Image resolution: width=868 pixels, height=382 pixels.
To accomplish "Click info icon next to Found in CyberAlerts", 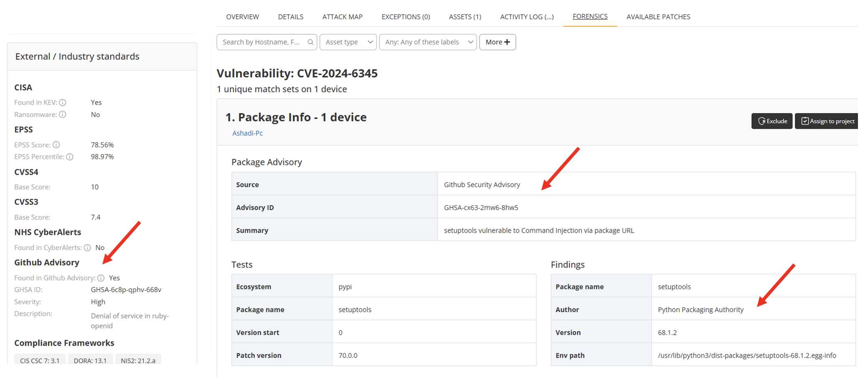I will [x=87, y=248].
